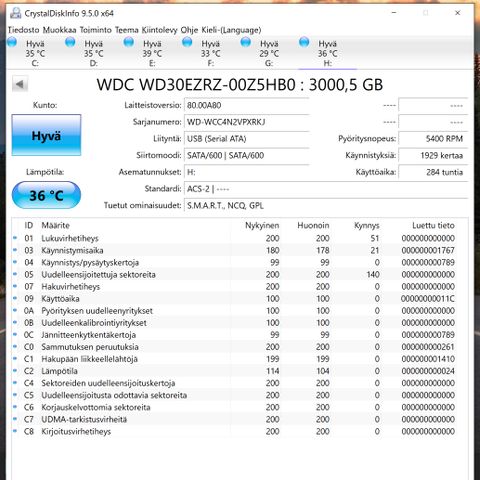Click the CrystalDiskInfo app icon in title bar
This screenshot has width=480, height=480.
tap(15, 13)
